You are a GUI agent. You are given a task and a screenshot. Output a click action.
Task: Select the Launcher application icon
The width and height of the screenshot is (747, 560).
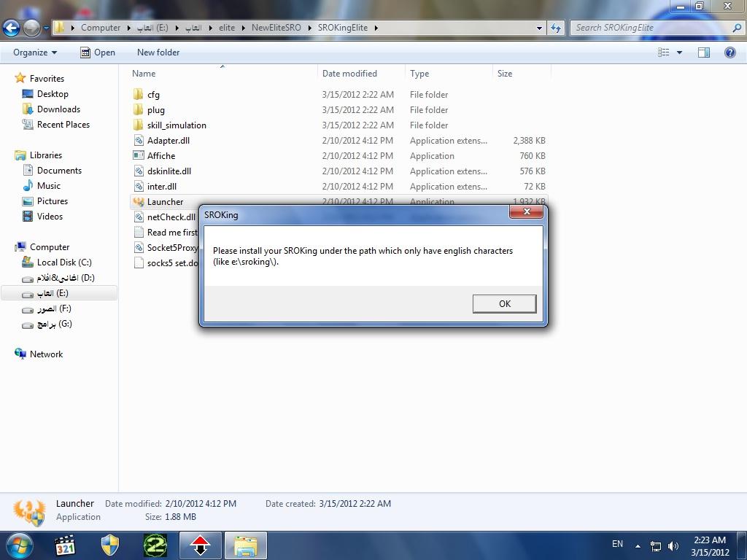tap(138, 201)
